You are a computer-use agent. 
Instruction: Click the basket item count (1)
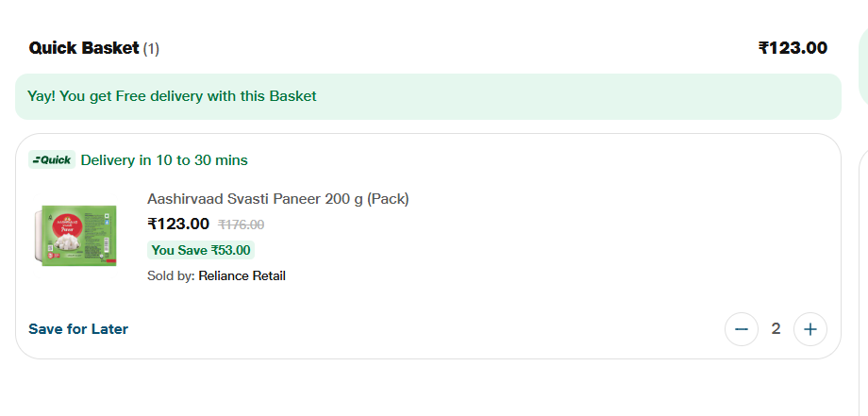[x=151, y=48]
